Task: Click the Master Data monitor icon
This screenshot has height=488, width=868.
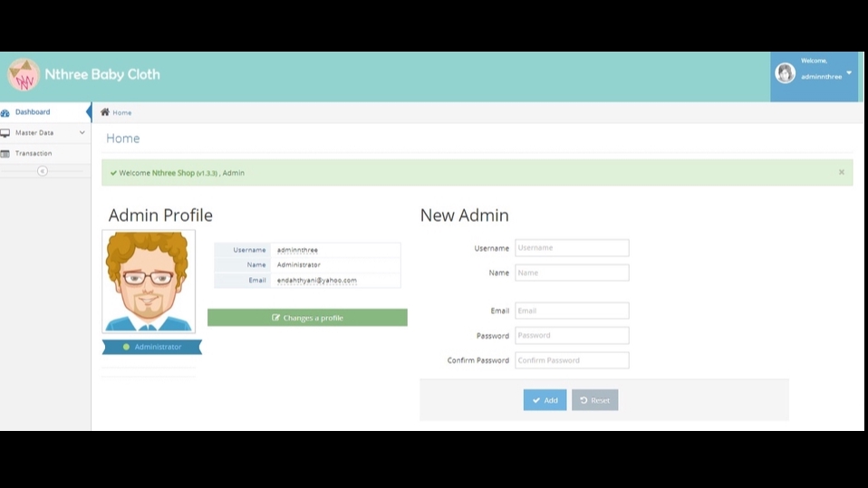Action: [5, 133]
